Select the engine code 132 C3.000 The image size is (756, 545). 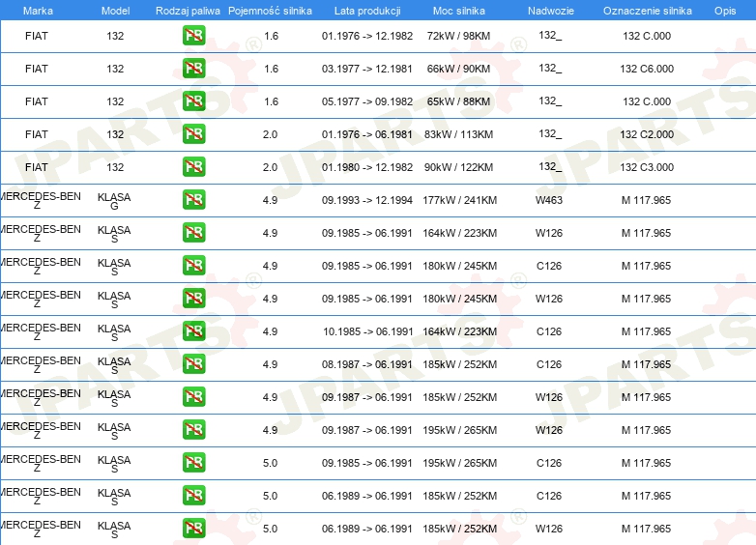tap(647, 167)
